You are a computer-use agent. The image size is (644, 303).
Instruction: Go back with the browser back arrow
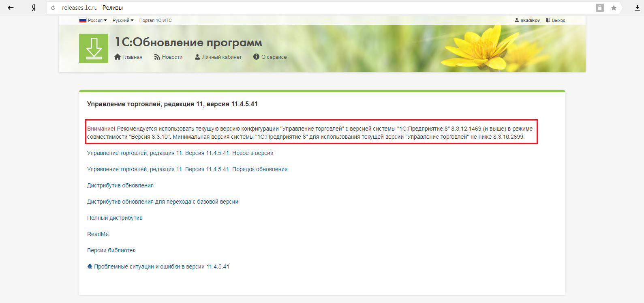pyautogui.click(x=11, y=8)
